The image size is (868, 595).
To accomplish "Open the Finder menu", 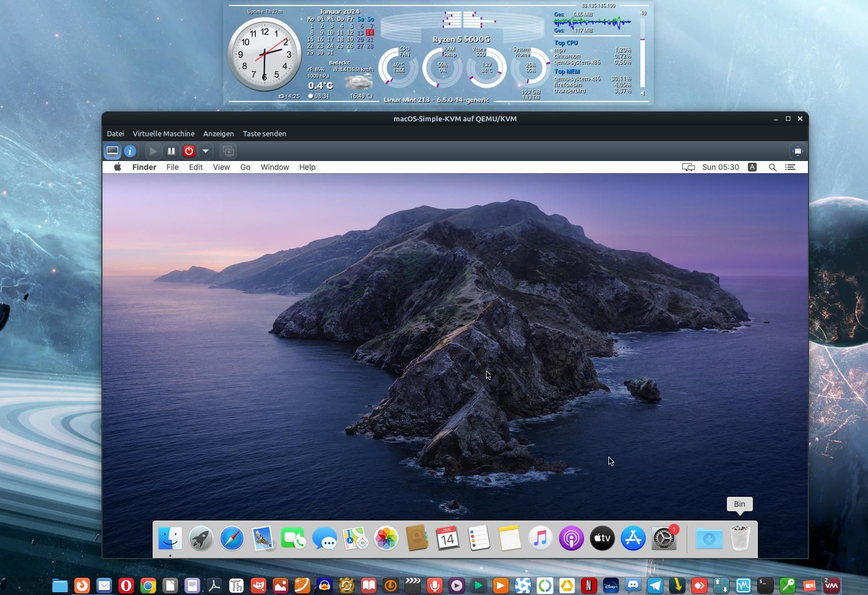I will pos(144,167).
